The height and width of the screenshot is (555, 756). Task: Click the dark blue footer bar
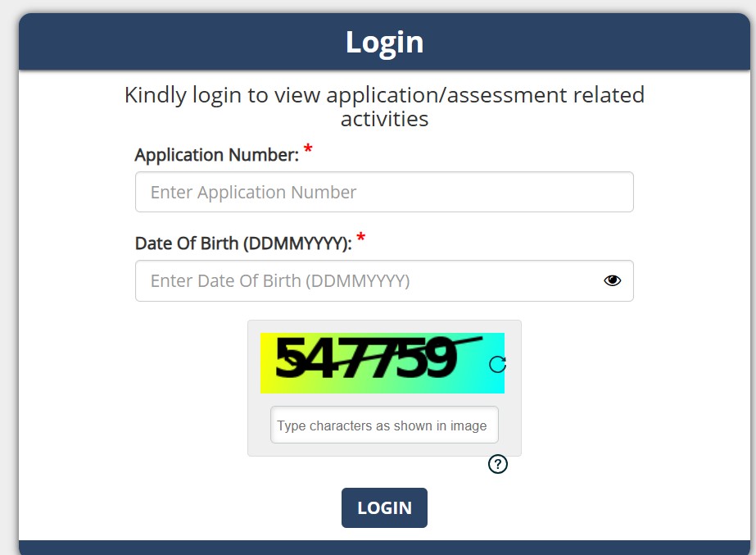[384, 547]
